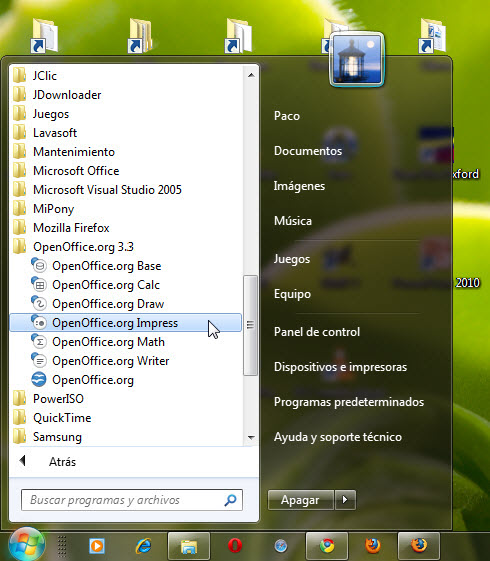Open Documentos from the Start menu
This screenshot has height=561, width=490.
(x=308, y=151)
